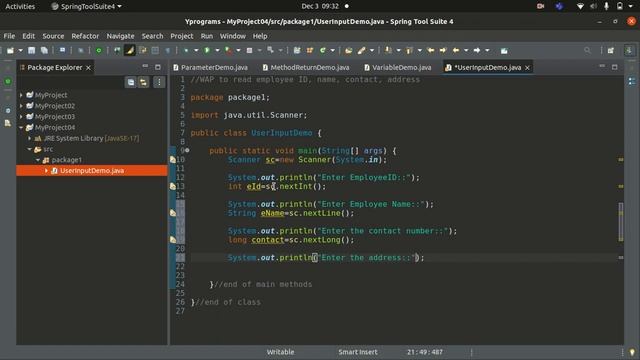Select package1 in the project tree
The width and height of the screenshot is (640, 360).
67,160
